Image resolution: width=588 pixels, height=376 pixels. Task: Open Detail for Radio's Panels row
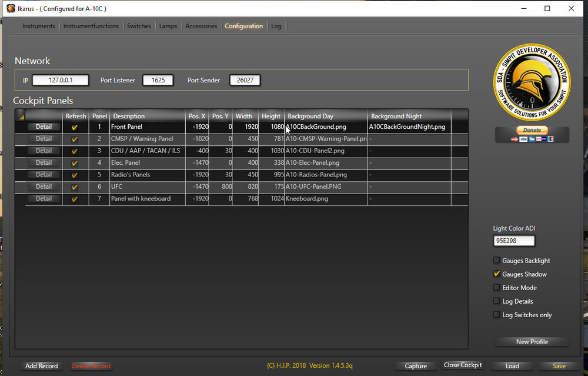click(44, 175)
